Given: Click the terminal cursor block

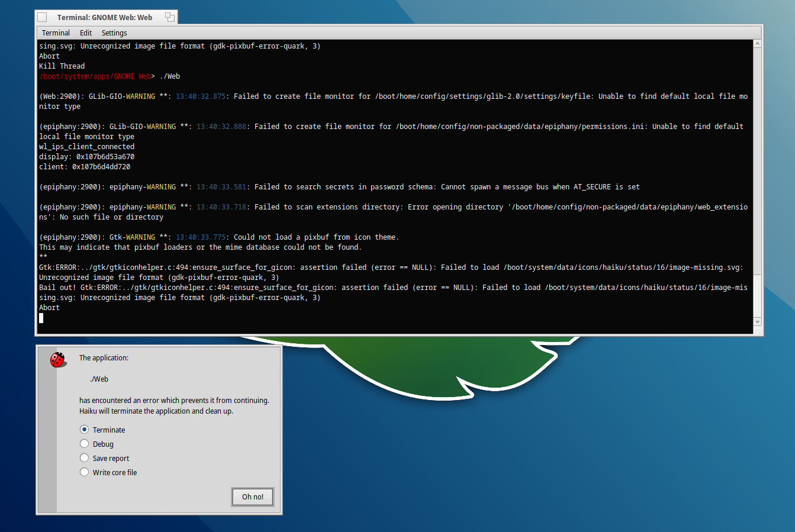Looking at the screenshot, I should point(41,318).
